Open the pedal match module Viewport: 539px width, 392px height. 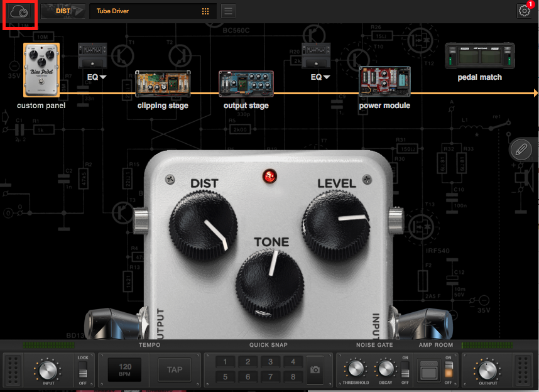(x=479, y=57)
